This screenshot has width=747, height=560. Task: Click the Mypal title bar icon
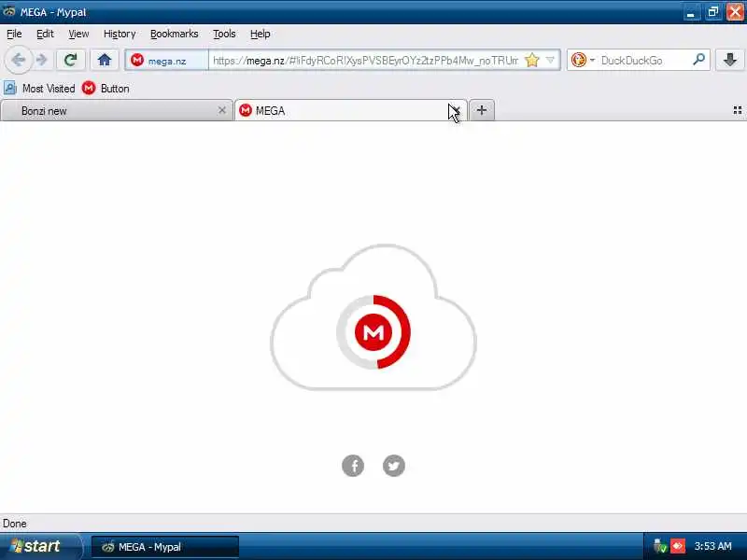tap(9, 11)
